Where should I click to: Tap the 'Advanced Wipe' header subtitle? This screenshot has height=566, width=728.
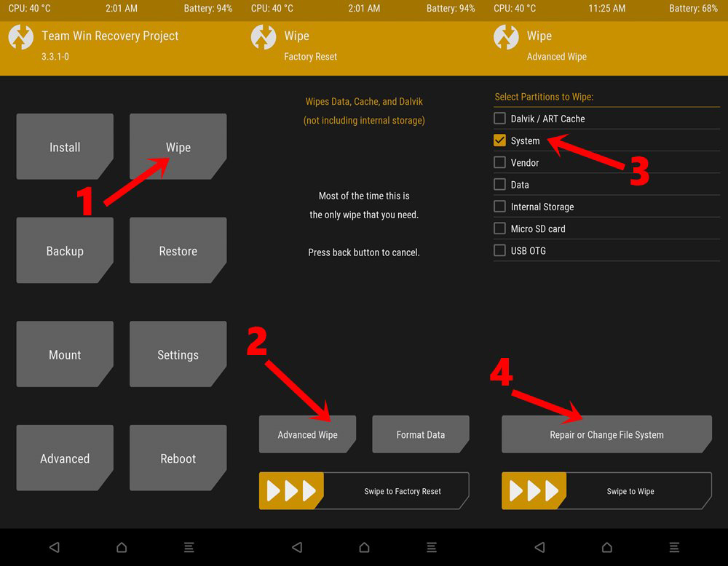[x=557, y=57]
